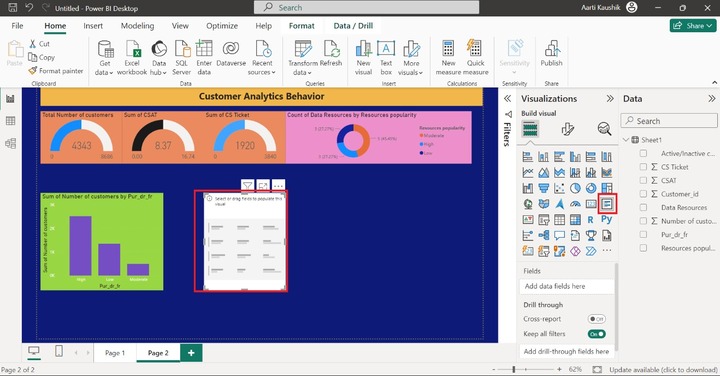Image resolution: width=720 pixels, height=376 pixels.
Task: Open the Format visual paintbrush tab
Action: coord(568,129)
